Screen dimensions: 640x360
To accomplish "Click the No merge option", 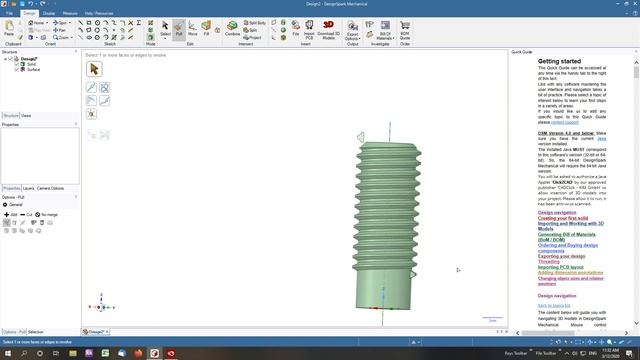I will pos(46,215).
